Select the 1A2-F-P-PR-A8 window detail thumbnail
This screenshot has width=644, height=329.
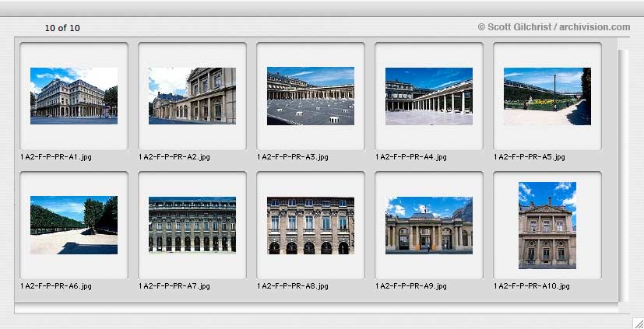[x=311, y=226]
